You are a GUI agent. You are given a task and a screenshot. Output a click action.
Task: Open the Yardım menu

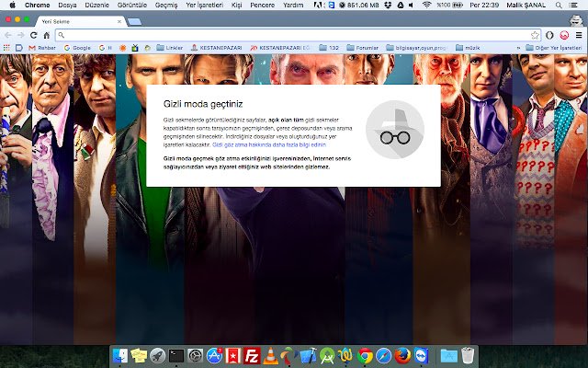point(293,5)
